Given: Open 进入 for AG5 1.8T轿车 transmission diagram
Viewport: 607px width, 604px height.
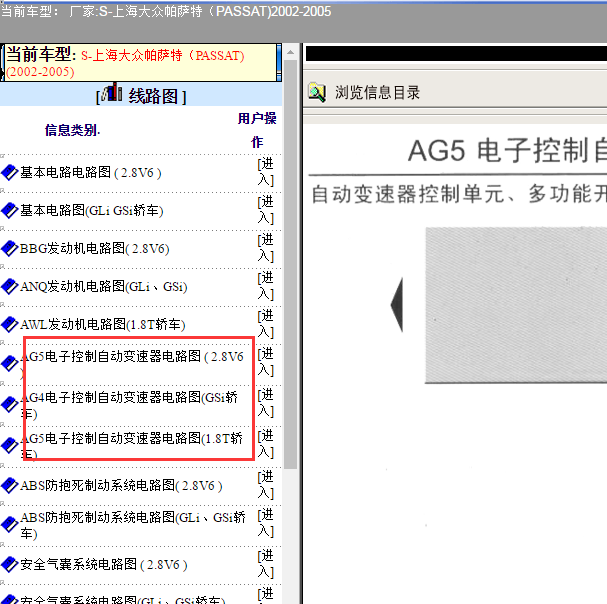Looking at the screenshot, I should [266, 444].
